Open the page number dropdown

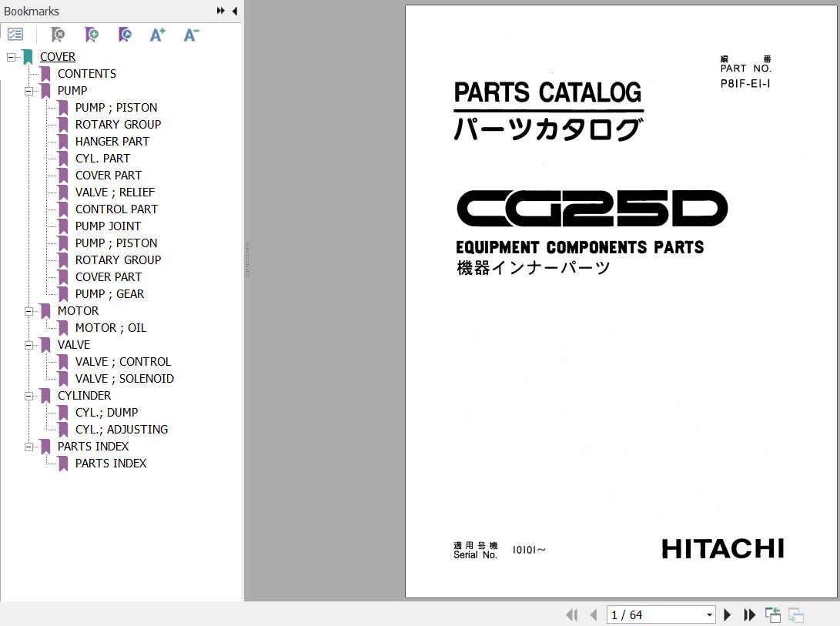click(x=709, y=614)
